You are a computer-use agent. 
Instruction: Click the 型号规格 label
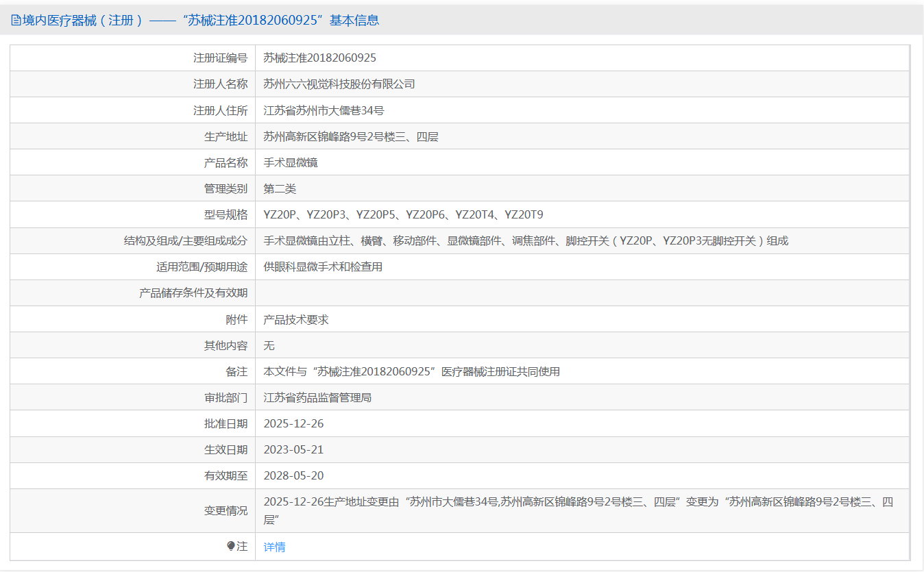click(226, 215)
